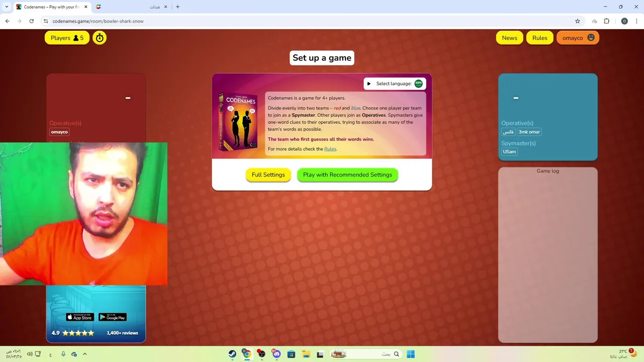Viewport: 644px width, 362px height.
Task: Select the فانس player tag
Action: point(508,132)
